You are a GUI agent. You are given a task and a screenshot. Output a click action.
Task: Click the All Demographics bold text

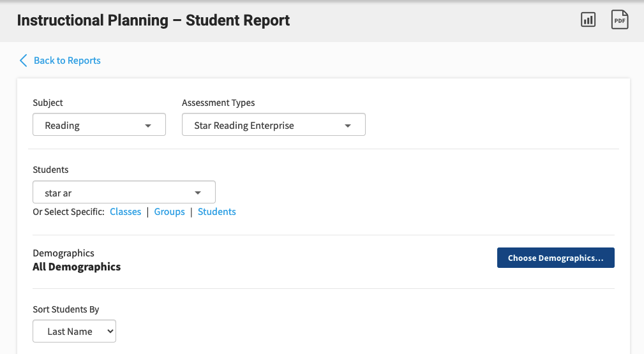(77, 267)
